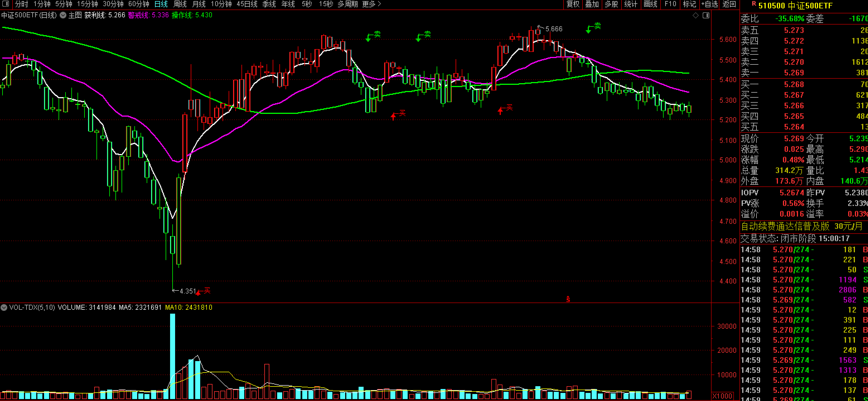Screen dimensions: 868x401
Task: Expand the 更多 period options
Action: click(371, 4)
